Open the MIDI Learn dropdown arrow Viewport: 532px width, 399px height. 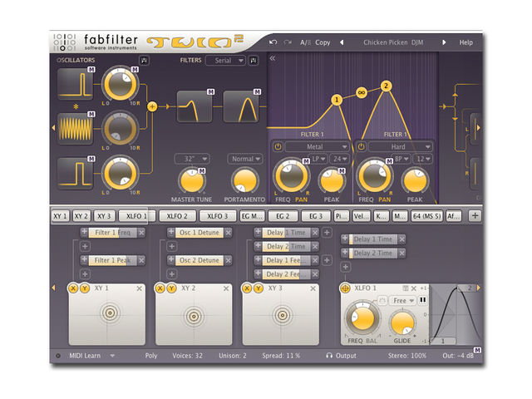point(112,356)
